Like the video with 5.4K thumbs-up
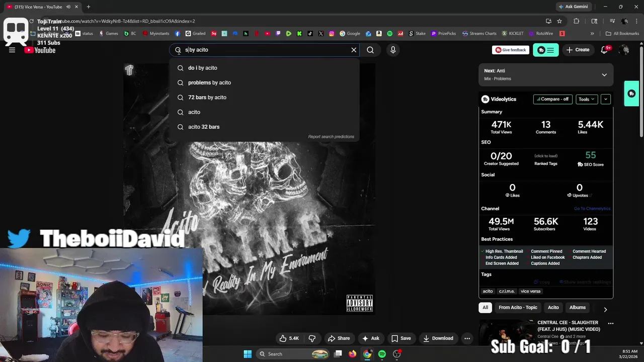 click(289, 338)
